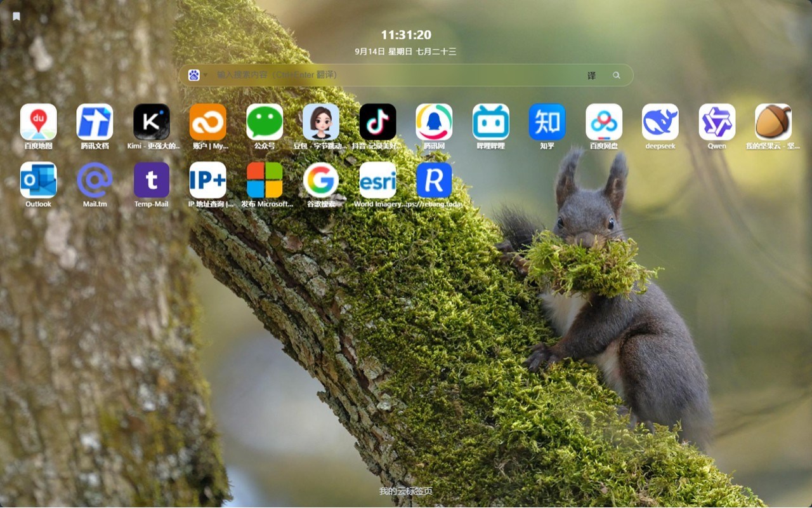812x508 pixels.
Task: Open the Tencent Docs shortcut
Action: pos(95,122)
